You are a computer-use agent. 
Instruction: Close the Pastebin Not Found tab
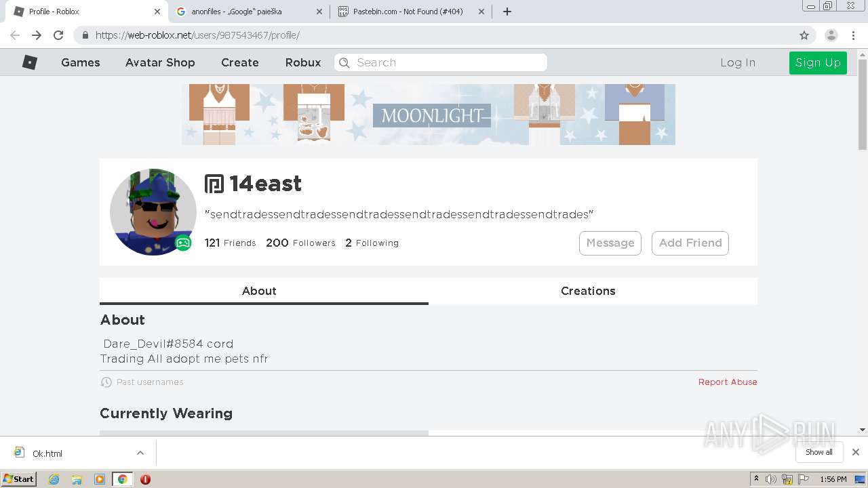tap(481, 12)
